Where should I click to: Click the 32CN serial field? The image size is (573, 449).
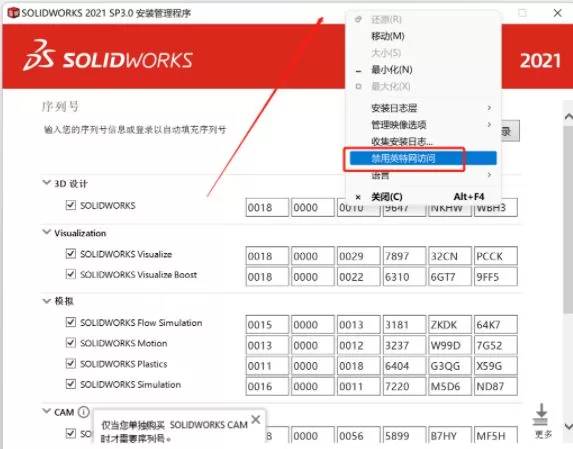coord(450,256)
